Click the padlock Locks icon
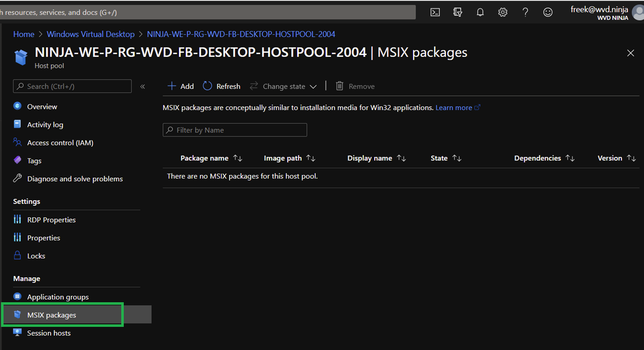Viewport: 644px width, 350px height. point(18,255)
